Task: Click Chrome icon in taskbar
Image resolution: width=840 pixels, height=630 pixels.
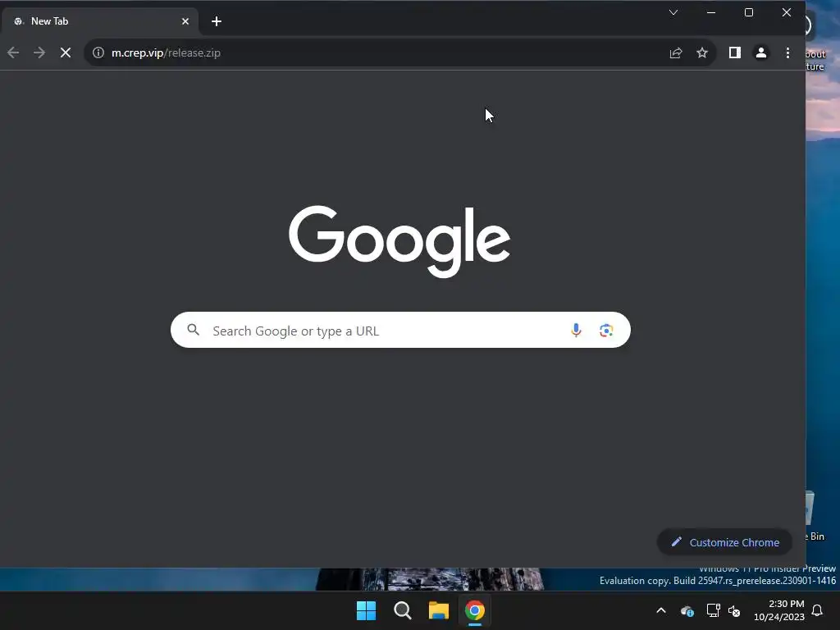Action: pyautogui.click(x=475, y=610)
